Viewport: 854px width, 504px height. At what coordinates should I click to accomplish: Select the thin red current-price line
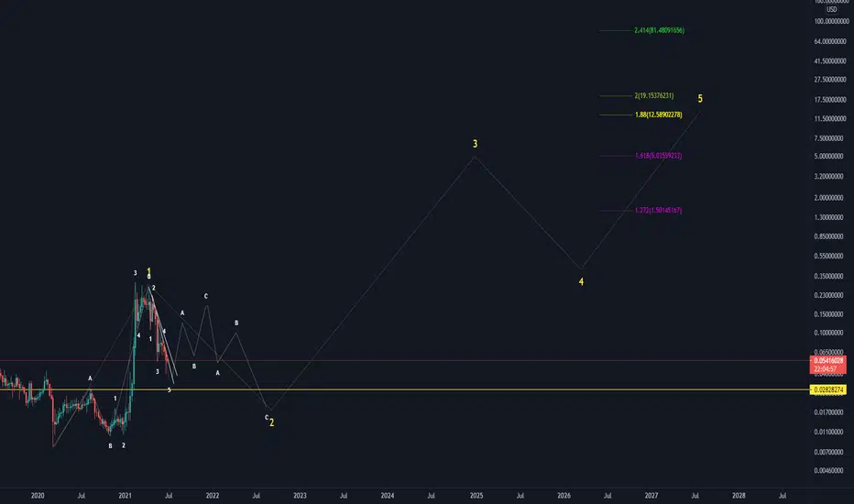[405, 360]
